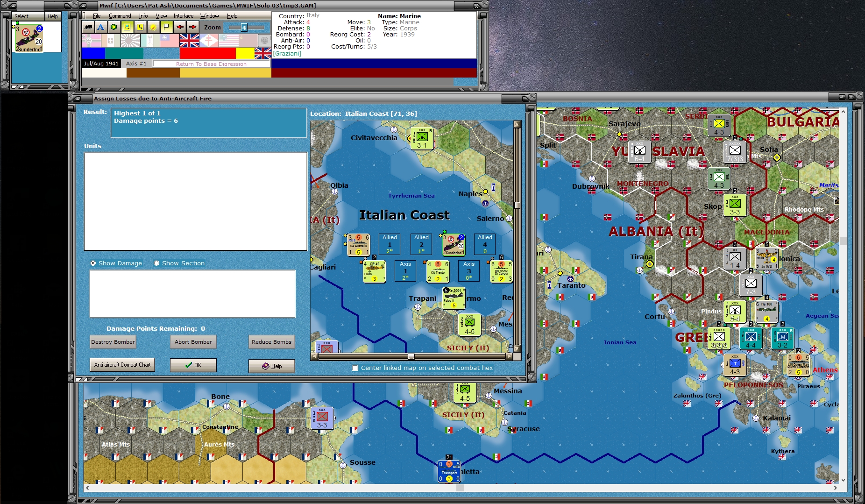Click Select in the small unit window

tap(21, 16)
